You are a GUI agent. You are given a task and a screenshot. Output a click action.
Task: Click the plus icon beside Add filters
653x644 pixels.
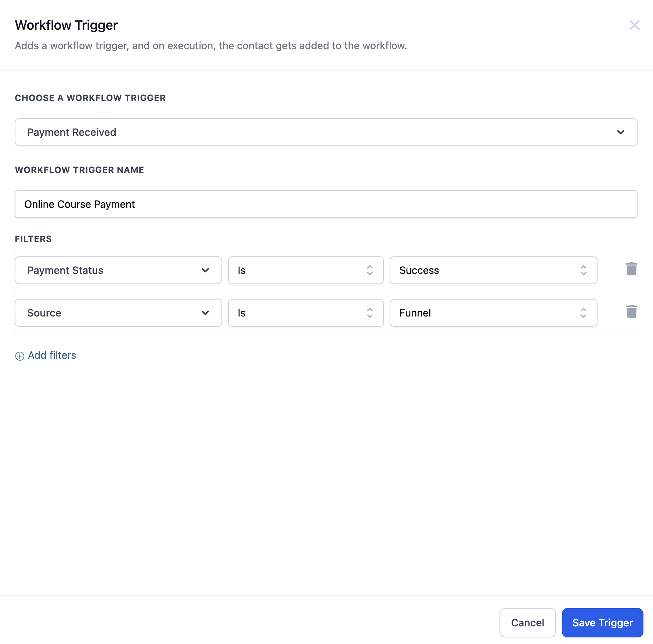(20, 356)
